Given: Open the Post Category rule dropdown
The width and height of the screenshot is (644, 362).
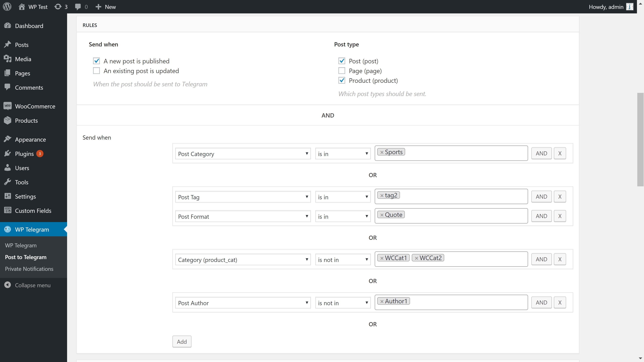Looking at the screenshot, I should 243,154.
